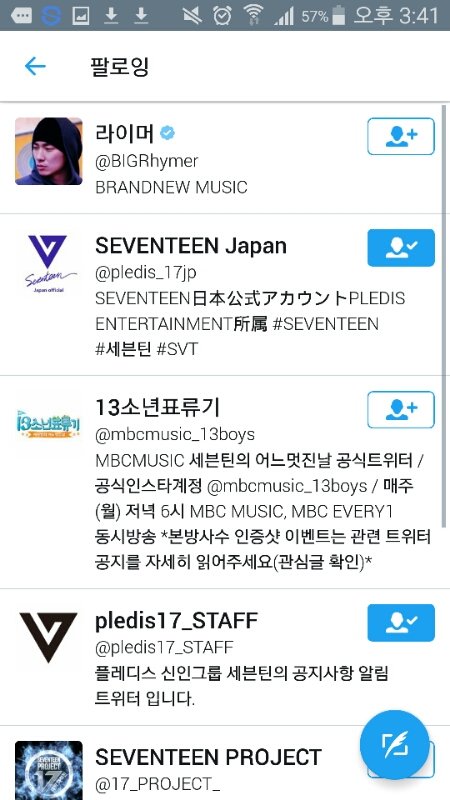Unfollow SEVENTEEN Japan using the following button

tap(401, 247)
